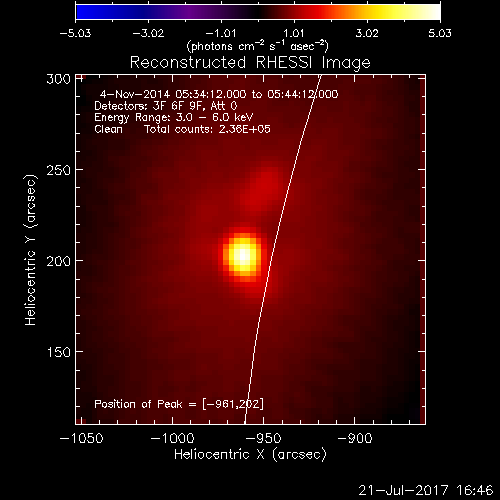This screenshot has height=500, width=500.
Task: Click the timestamp '21-Jul-2017 16:46'
Action: [426, 490]
